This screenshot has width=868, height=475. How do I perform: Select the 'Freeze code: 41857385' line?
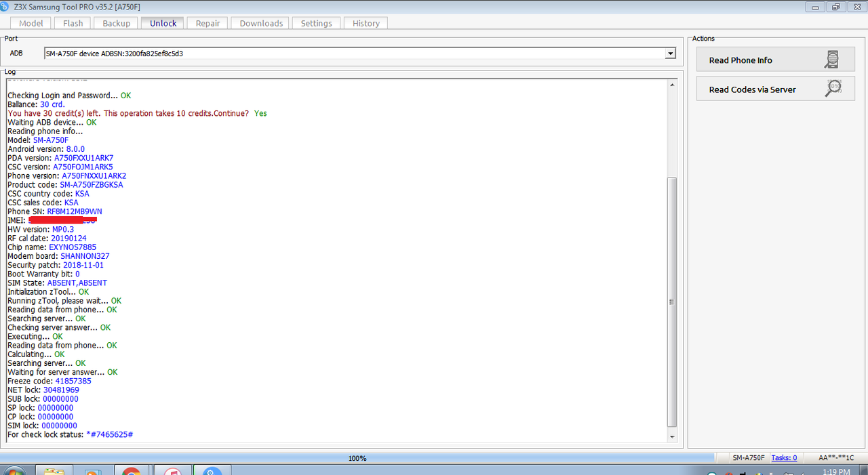(x=49, y=381)
